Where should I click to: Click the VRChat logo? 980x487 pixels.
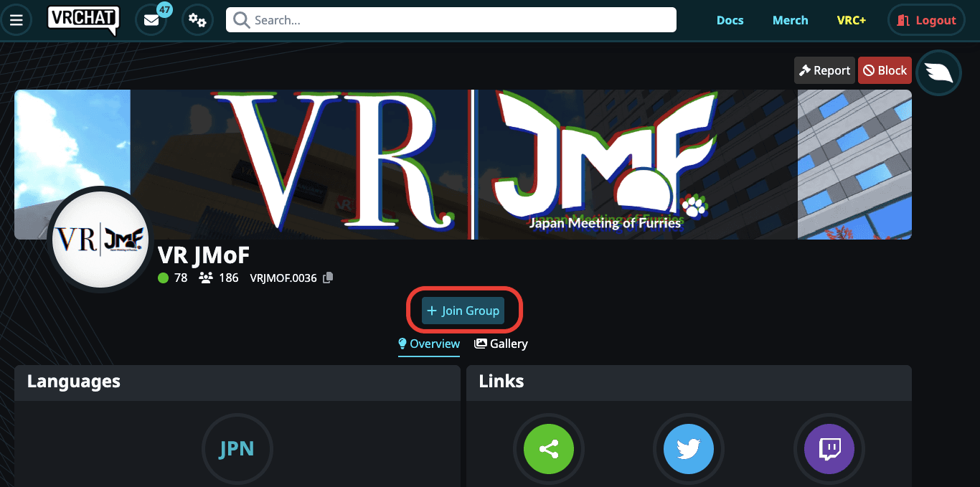(x=83, y=19)
